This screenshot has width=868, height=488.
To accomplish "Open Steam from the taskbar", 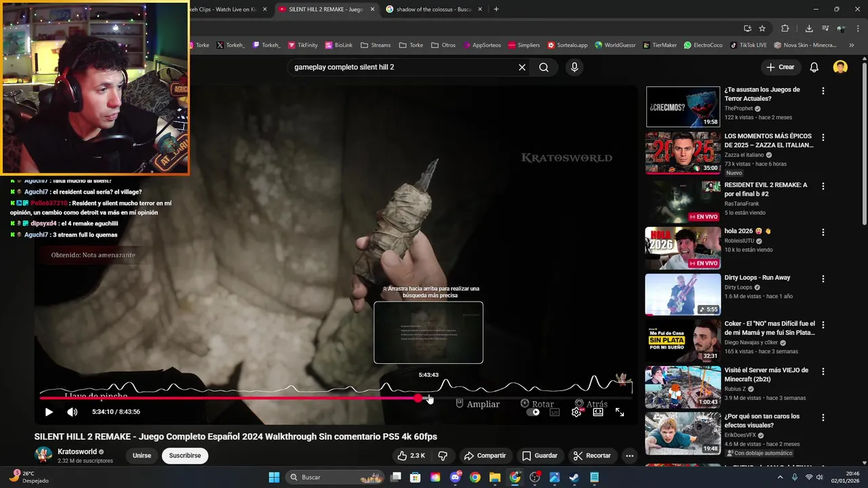I will click(574, 477).
